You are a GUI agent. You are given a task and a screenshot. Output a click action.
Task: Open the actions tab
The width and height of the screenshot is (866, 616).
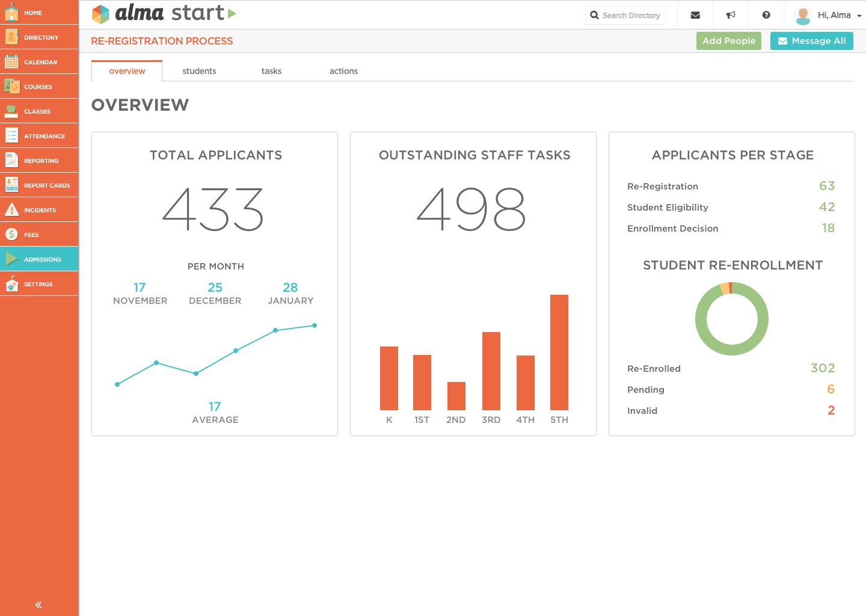pos(343,71)
